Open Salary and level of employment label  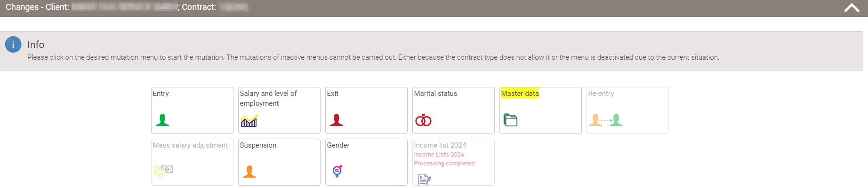coord(268,98)
